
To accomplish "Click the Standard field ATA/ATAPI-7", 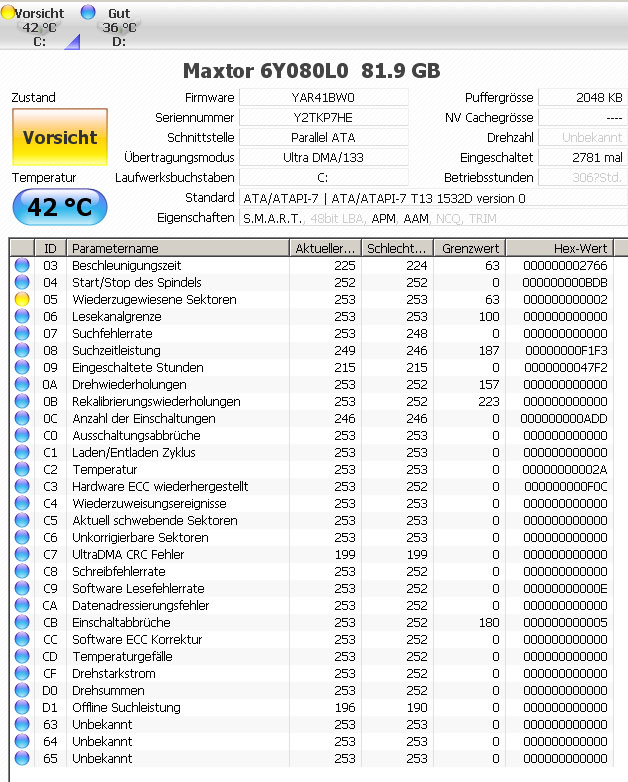I will (x=433, y=198).
